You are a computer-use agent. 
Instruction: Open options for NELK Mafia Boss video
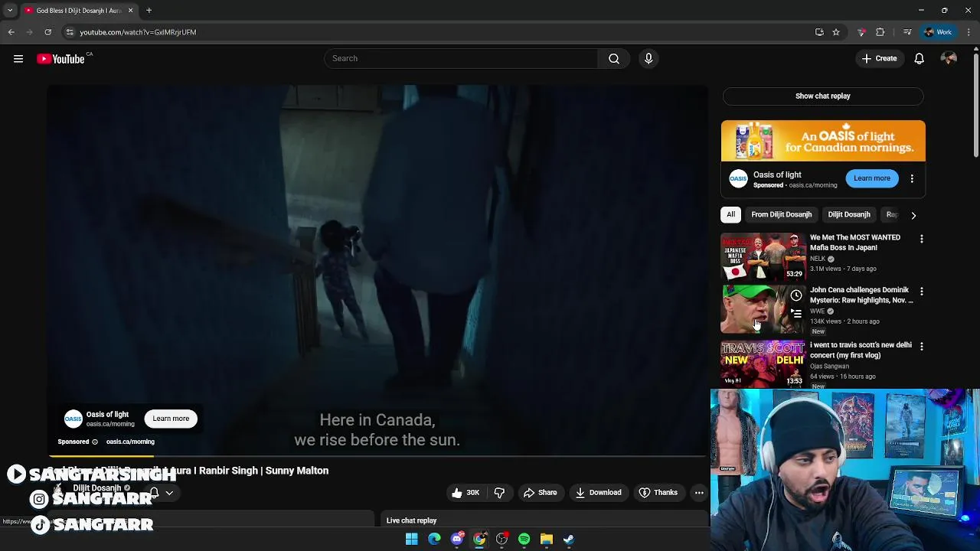pyautogui.click(x=921, y=239)
